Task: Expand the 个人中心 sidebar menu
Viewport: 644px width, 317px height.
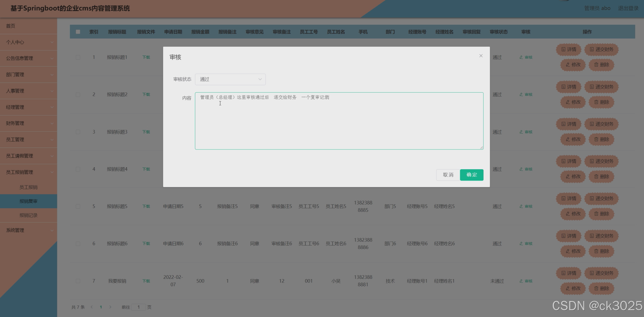Action: click(x=29, y=42)
